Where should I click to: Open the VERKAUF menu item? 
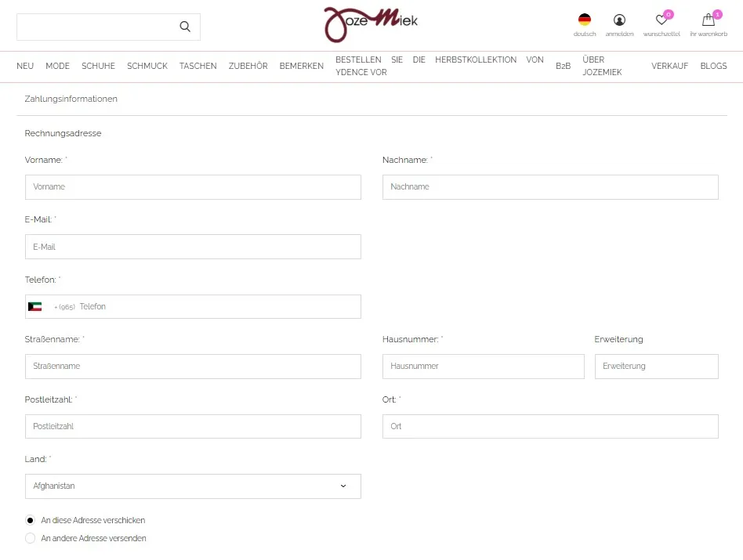point(669,66)
